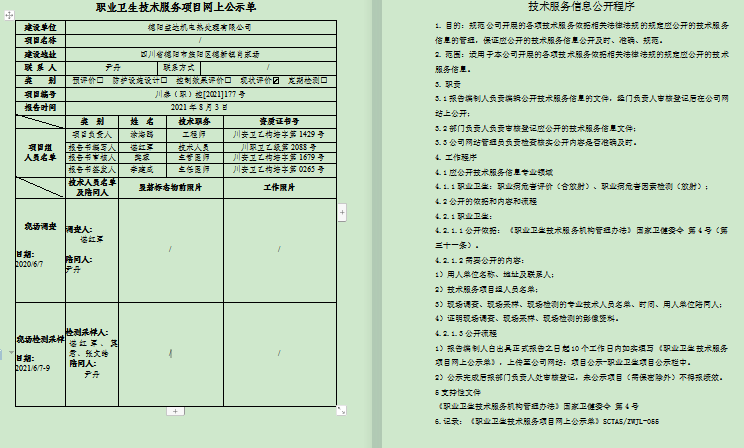The image size is (744, 448).
Task: Click the empty 项目名称 value cell
Action: point(200,40)
